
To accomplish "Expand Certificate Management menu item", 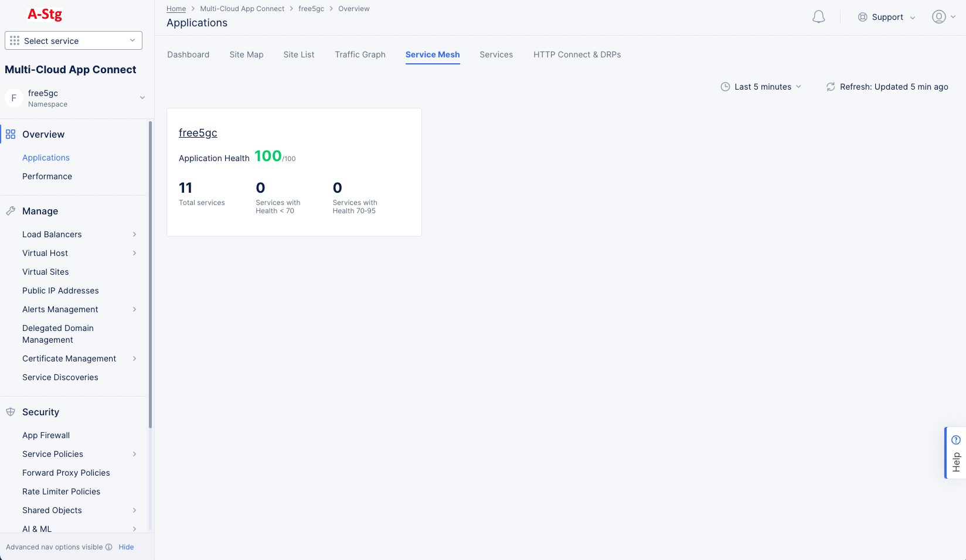I will 134,358.
